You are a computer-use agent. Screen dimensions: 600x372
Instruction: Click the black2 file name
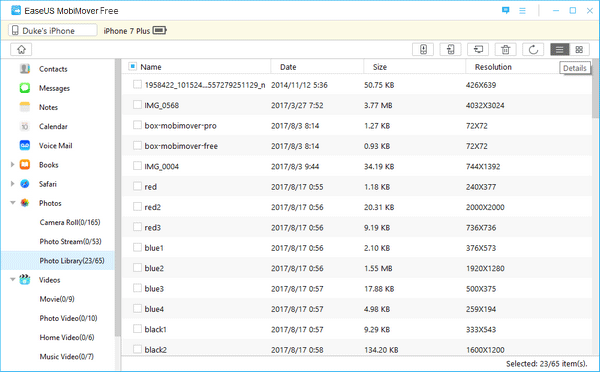(155, 349)
